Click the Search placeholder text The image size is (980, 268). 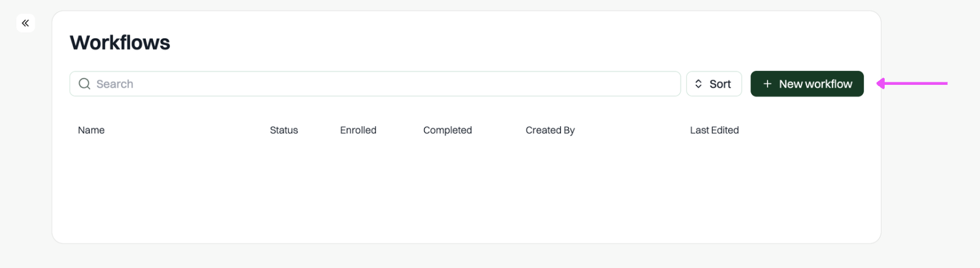pos(115,84)
